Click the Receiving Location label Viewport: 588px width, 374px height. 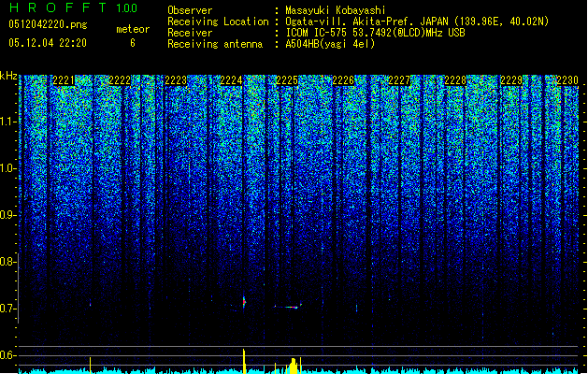click(218, 22)
